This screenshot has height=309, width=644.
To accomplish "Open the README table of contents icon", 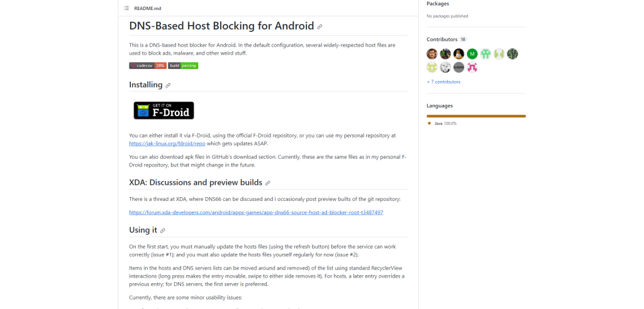I will [126, 8].
